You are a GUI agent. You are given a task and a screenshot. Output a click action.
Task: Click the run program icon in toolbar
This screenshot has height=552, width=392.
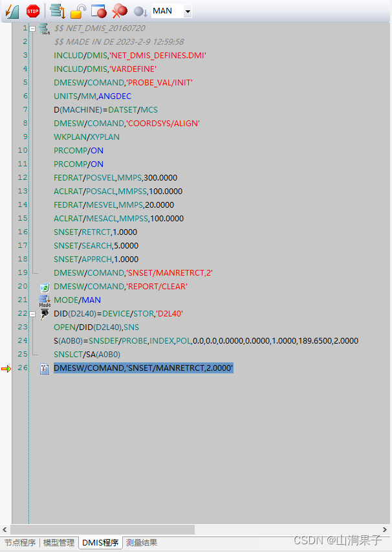(x=12, y=11)
